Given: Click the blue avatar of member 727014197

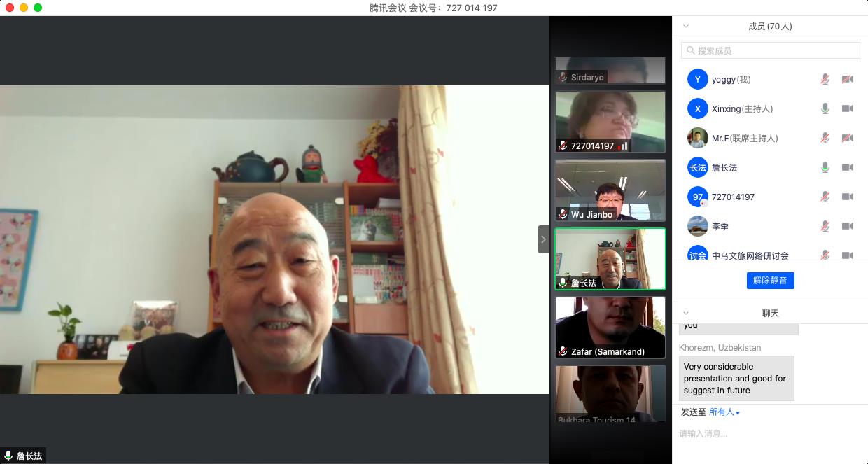Looking at the screenshot, I should pos(697,197).
